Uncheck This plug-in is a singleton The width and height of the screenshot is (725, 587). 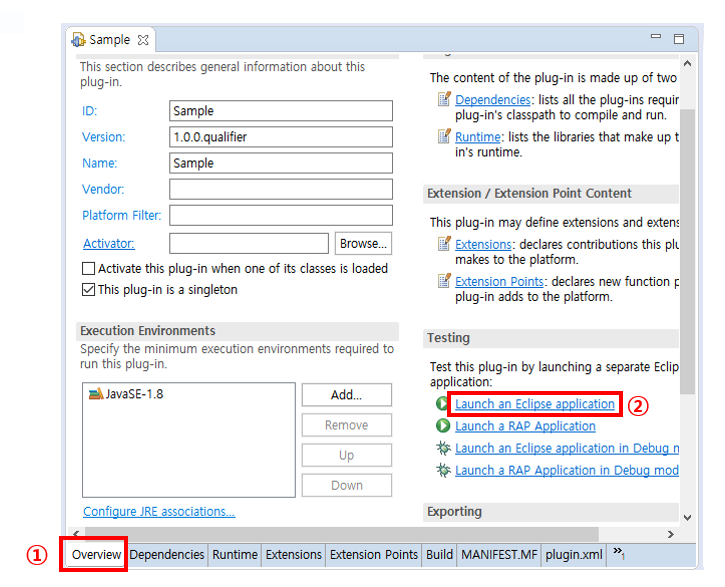coord(88,290)
